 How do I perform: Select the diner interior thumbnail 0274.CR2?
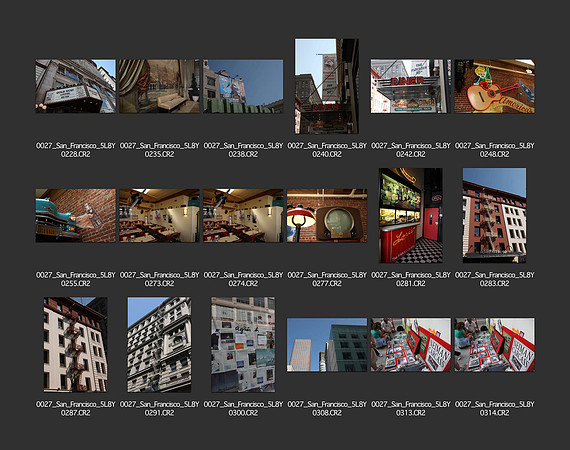tap(243, 216)
